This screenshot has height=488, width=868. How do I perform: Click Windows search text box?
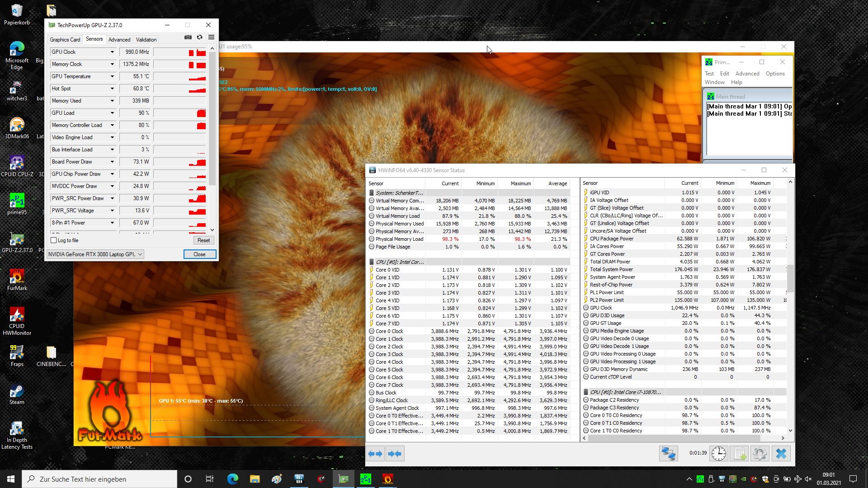(99, 479)
